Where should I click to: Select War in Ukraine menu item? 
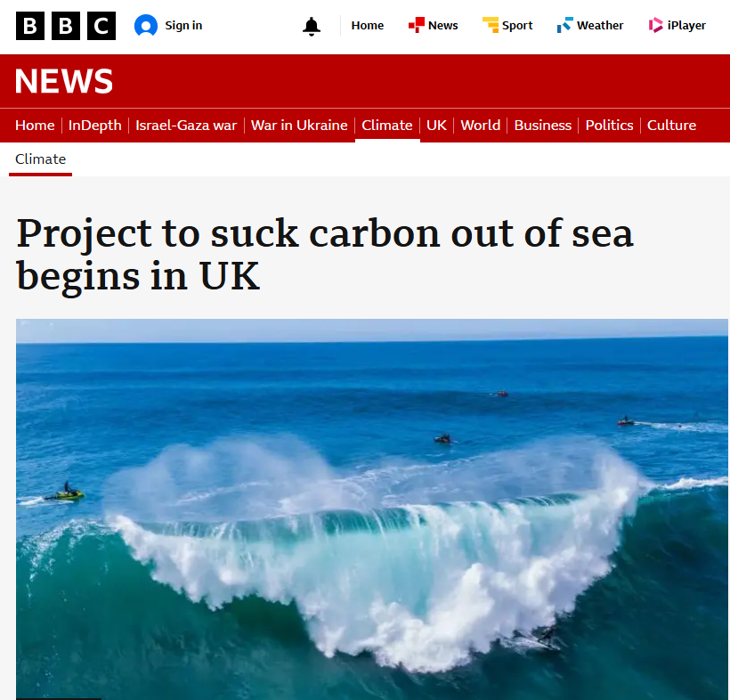[x=299, y=126]
